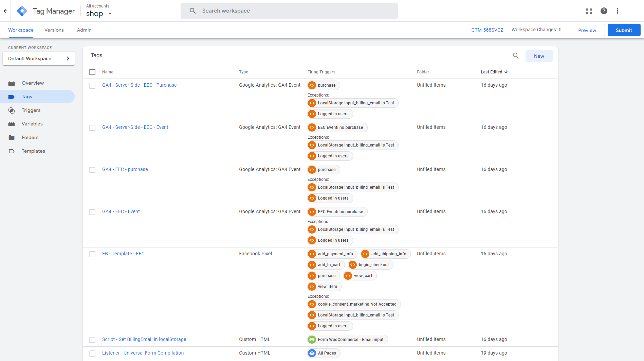This screenshot has width=644, height=361.
Task: Switch to the Versions tab
Action: 54,30
